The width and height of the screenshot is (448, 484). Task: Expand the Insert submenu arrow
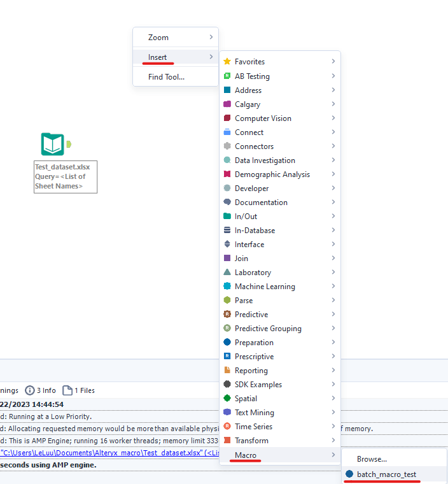click(x=211, y=57)
